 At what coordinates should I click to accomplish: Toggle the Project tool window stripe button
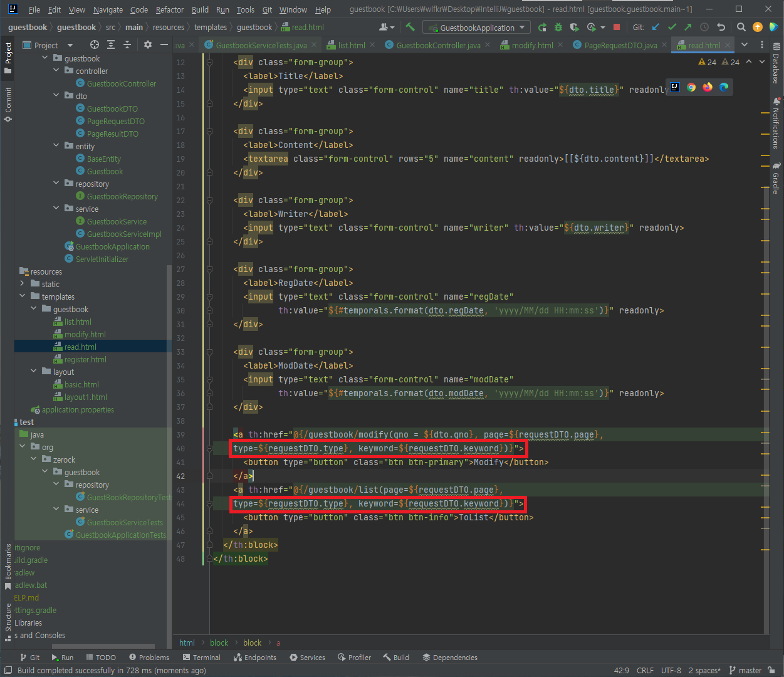8,58
